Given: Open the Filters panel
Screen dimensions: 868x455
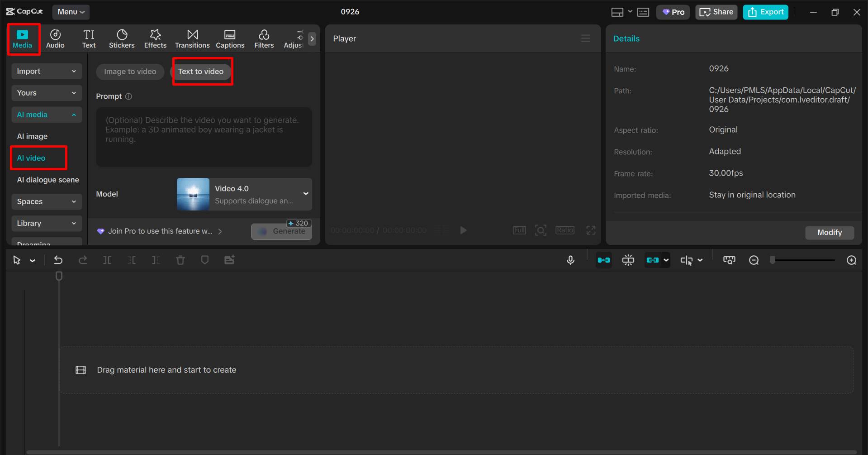Looking at the screenshot, I should tap(264, 38).
